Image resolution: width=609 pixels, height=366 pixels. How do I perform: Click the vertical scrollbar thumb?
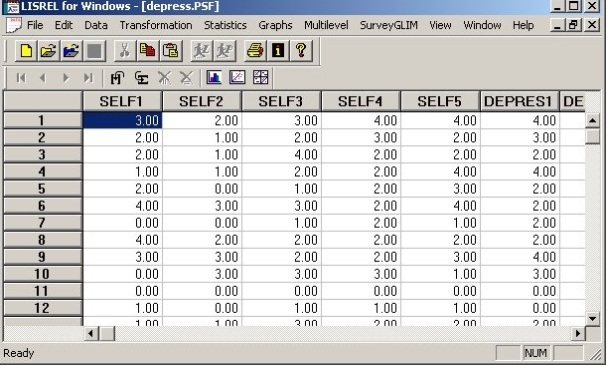coord(592,137)
